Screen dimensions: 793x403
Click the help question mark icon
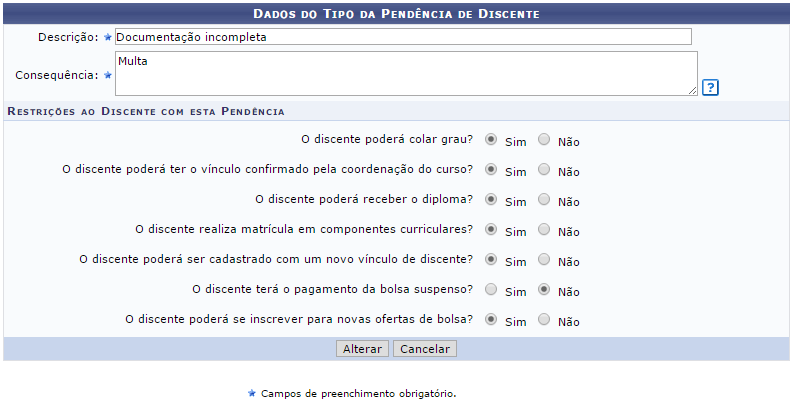[x=710, y=87]
